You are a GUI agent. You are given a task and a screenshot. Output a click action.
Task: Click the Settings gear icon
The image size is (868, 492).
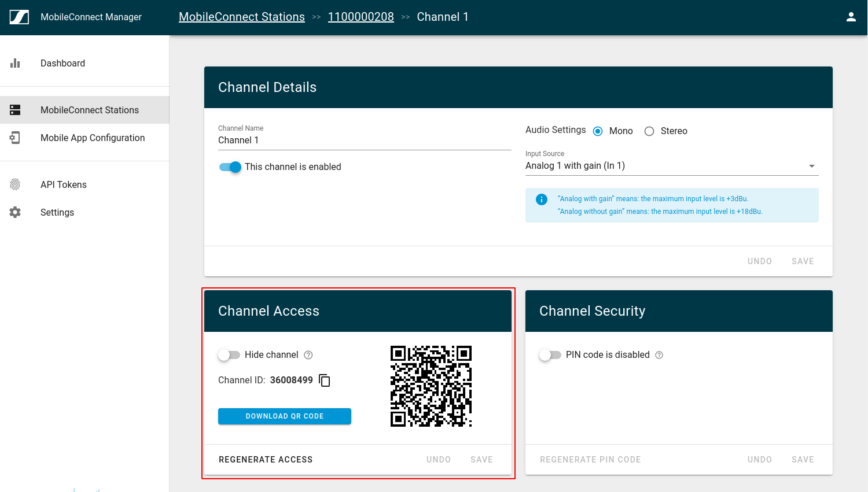point(15,212)
